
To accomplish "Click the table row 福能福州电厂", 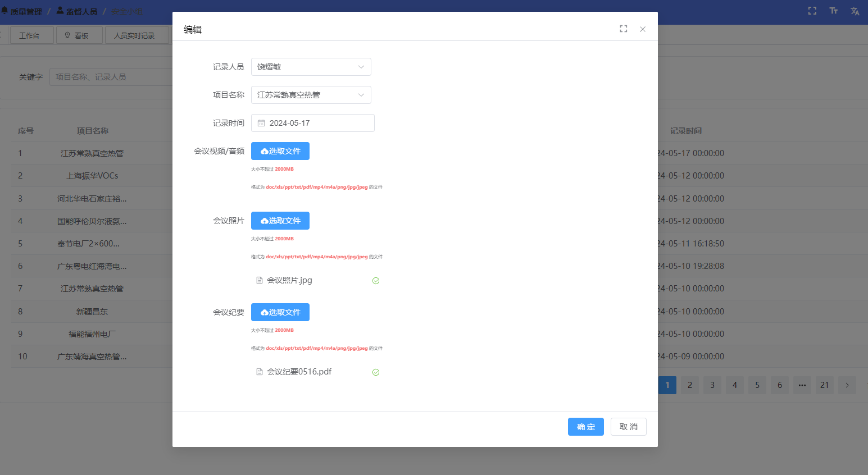I will [92, 334].
